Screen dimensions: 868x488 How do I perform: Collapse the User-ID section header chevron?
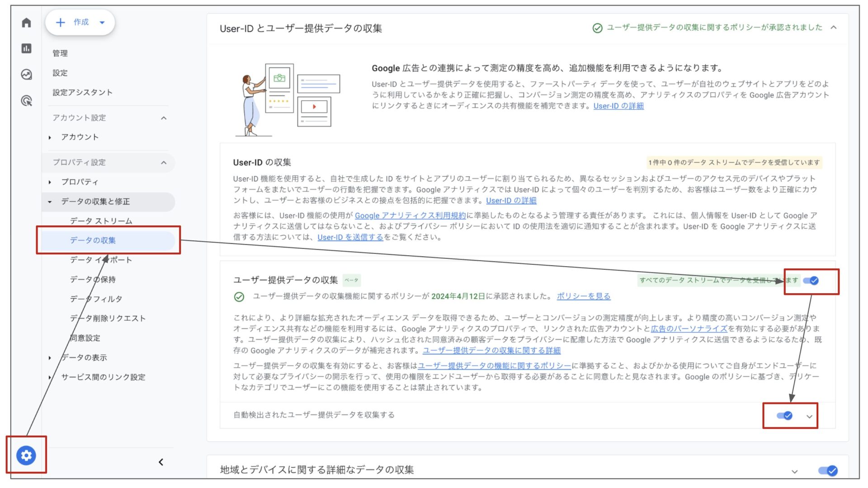click(x=834, y=28)
